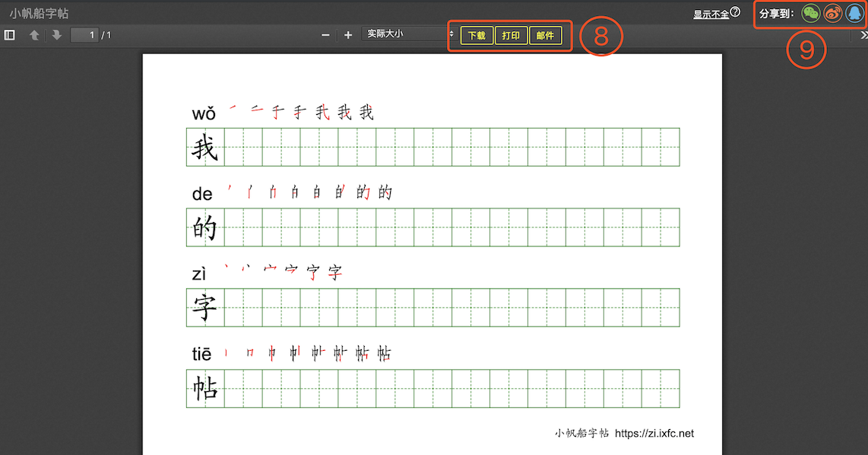Click the page number input field
The image size is (868, 455).
(x=84, y=35)
